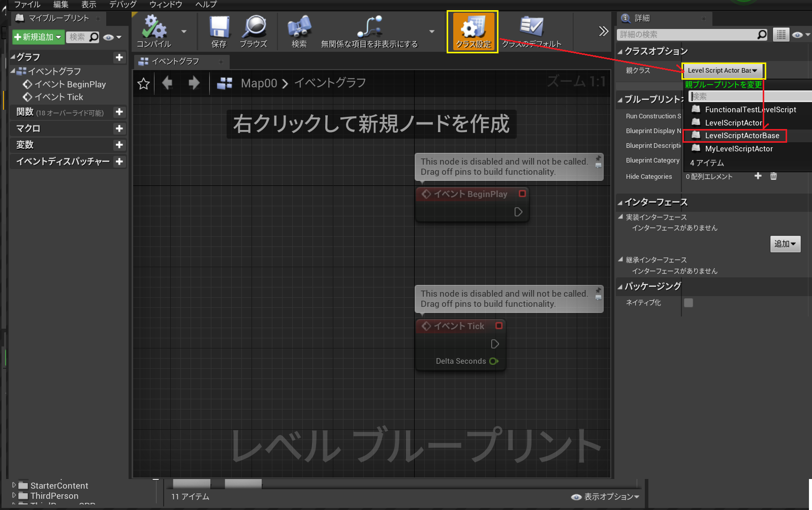Click the Details (詳細) panel tab
Screen dimensions: 812x510
pos(642,18)
